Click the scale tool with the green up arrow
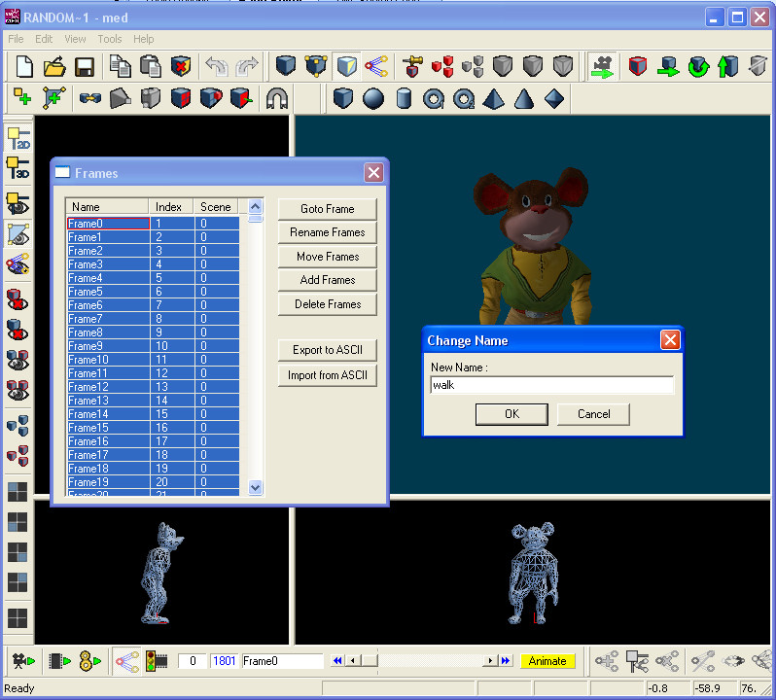The width and height of the screenshot is (776, 700). pyautogui.click(x=728, y=67)
